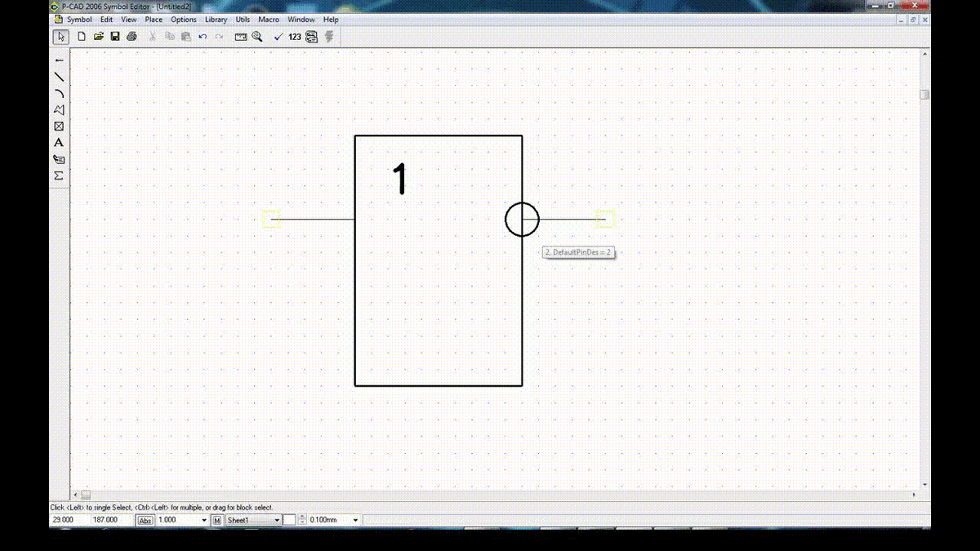
Task: Open the Edit menu
Action: (107, 20)
